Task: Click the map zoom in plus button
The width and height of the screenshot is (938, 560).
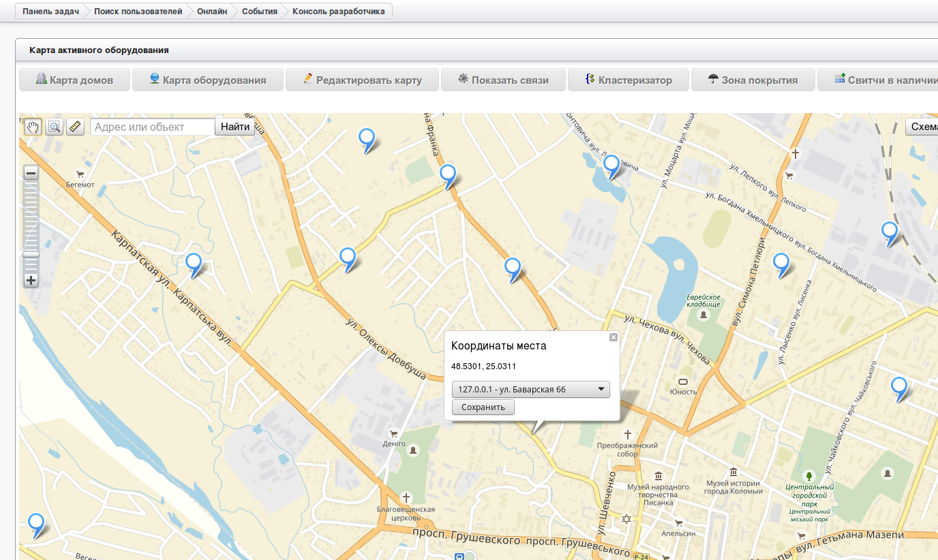Action: click(x=31, y=280)
